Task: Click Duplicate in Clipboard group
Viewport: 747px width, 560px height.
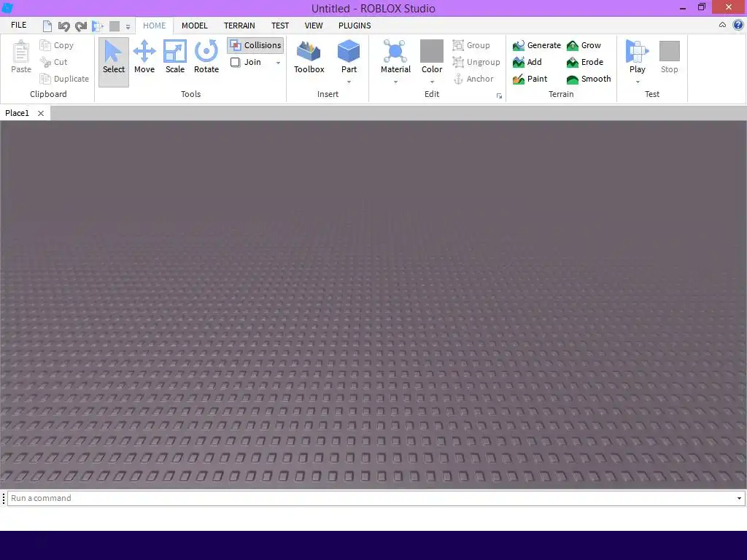Action: [64, 79]
